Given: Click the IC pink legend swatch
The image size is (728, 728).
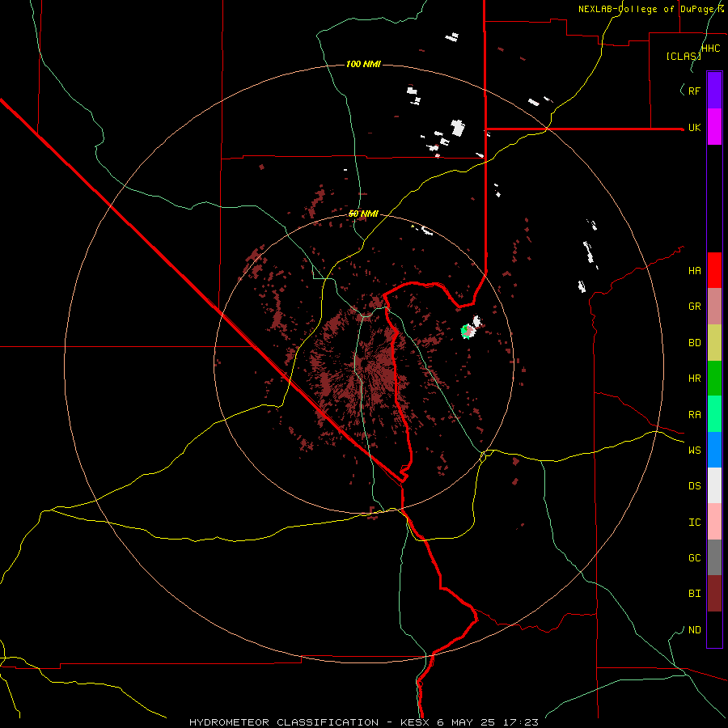Looking at the screenshot, I should pos(714,522).
